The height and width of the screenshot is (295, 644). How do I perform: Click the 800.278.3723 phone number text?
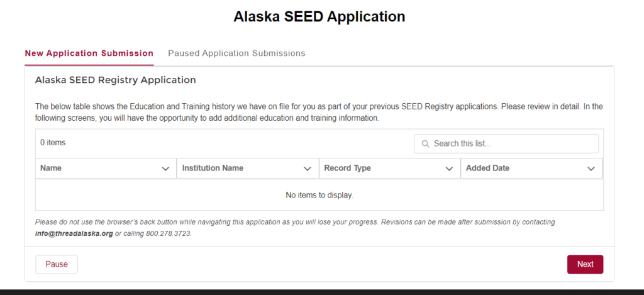[x=169, y=234]
